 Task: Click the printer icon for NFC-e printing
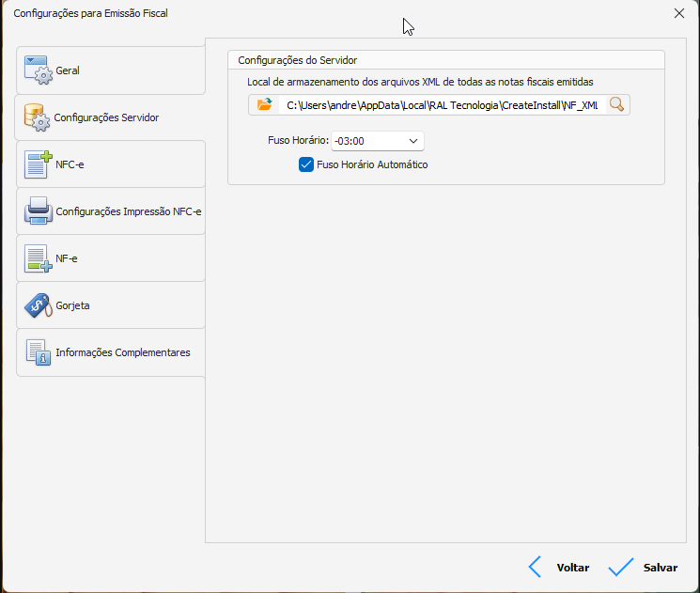pyautogui.click(x=38, y=211)
